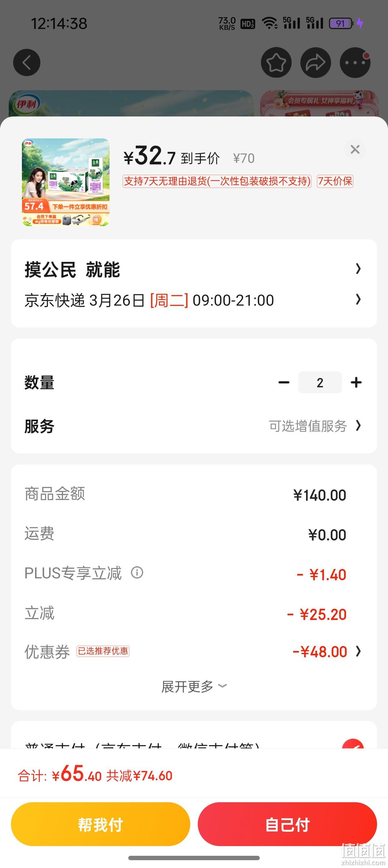388x868 pixels.
Task: Edit the quantity field showing 2
Action: coord(320,382)
